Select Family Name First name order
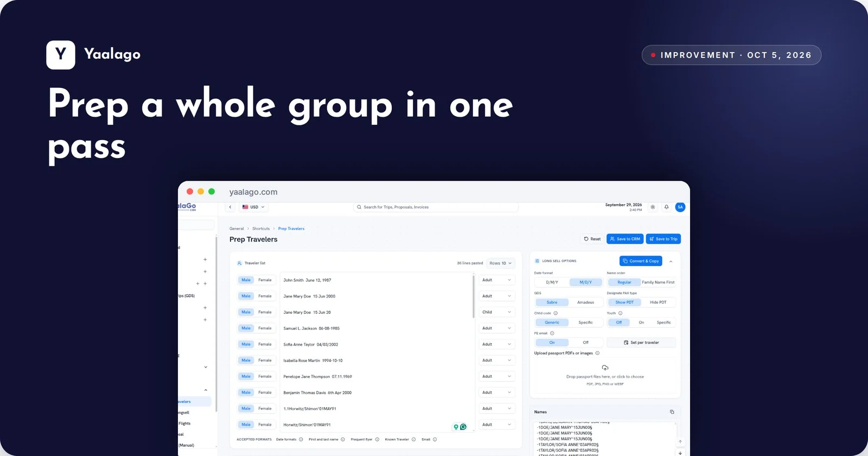The height and width of the screenshot is (456, 868). (x=658, y=282)
